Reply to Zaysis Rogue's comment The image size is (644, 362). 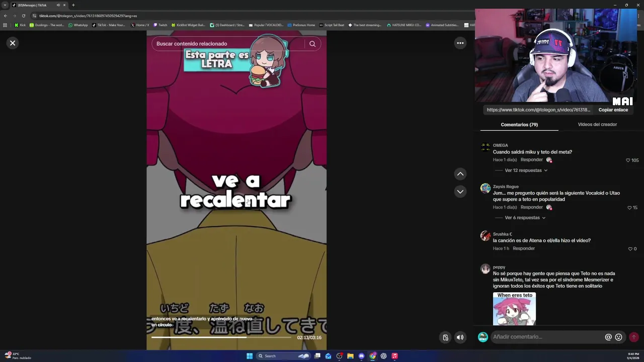[x=531, y=207]
